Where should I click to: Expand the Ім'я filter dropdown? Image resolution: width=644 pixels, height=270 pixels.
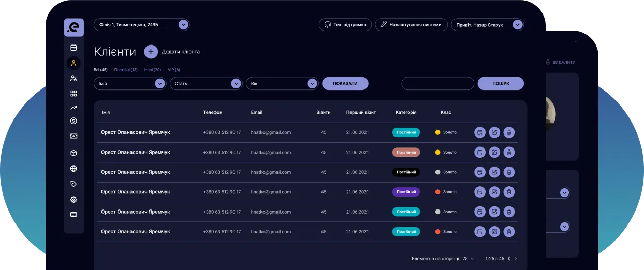click(x=160, y=83)
